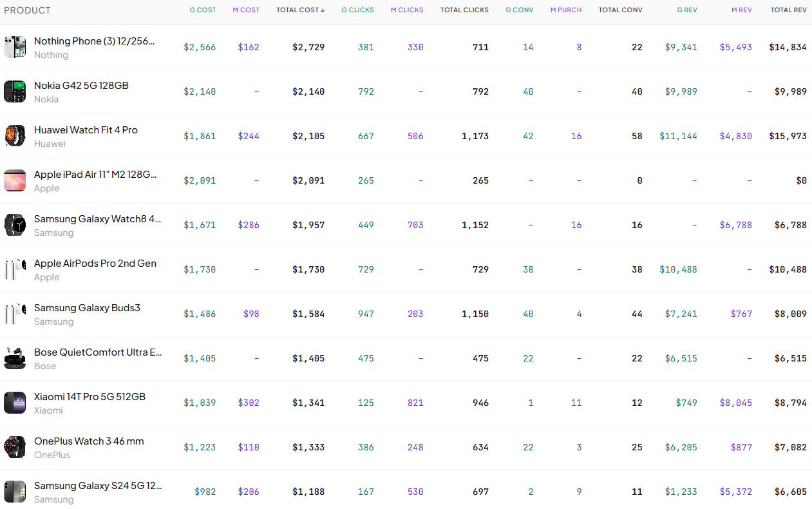Select the PRODUCT column header
This screenshot has width=812, height=509.
[x=27, y=10]
